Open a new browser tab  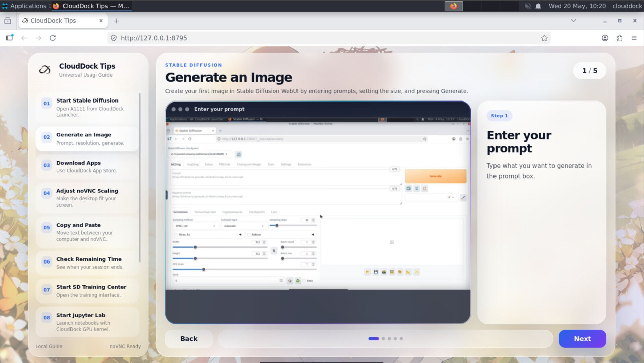[116, 21]
